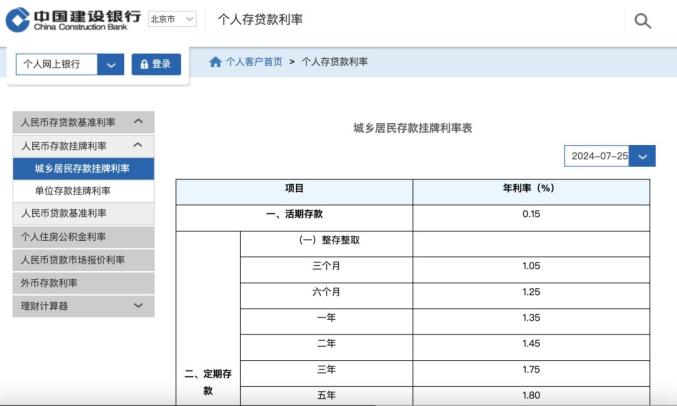Click the 活期存款 table row

click(294, 214)
